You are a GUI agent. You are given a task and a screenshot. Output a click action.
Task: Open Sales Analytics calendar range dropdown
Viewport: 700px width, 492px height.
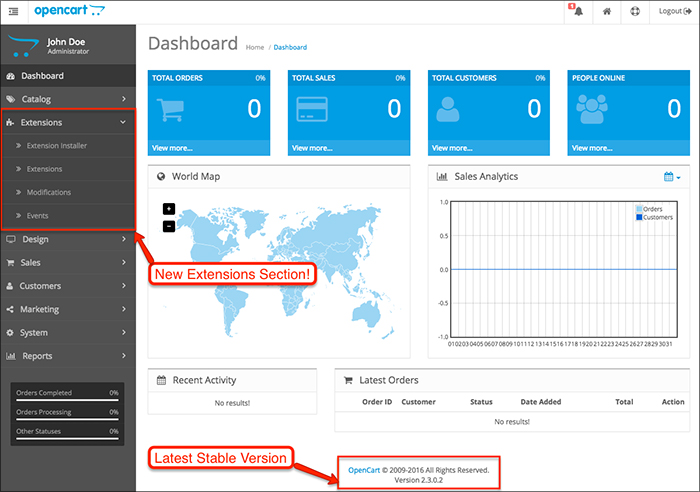(672, 177)
